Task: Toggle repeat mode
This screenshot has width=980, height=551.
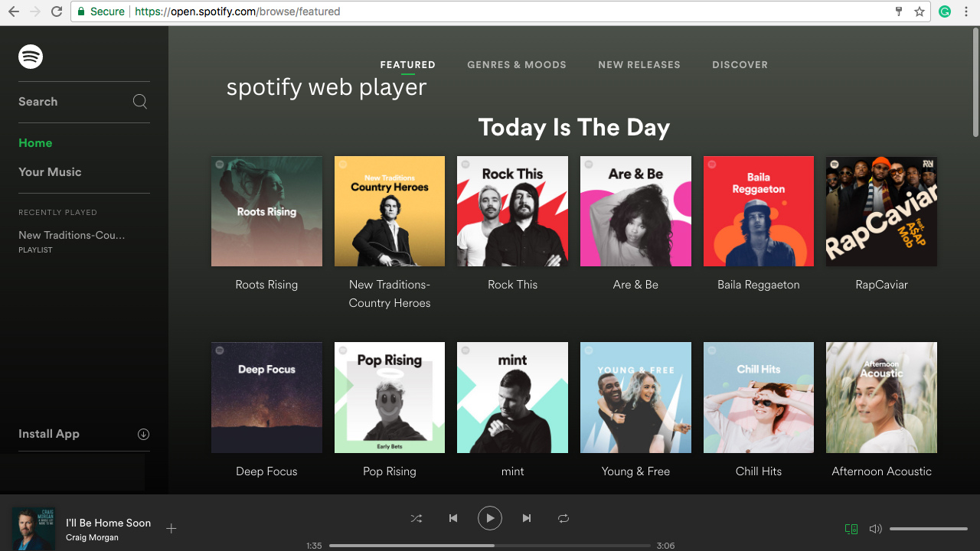Action: pyautogui.click(x=563, y=518)
